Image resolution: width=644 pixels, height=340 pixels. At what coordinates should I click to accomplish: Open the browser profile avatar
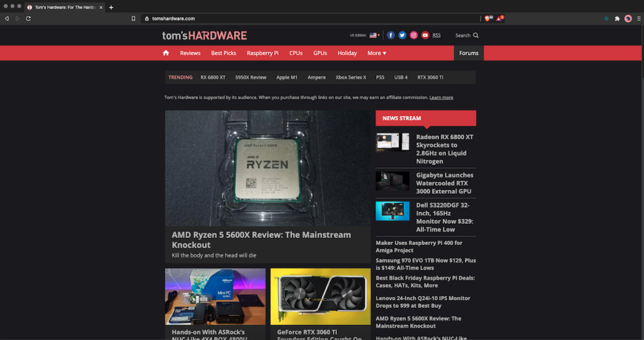628,18
